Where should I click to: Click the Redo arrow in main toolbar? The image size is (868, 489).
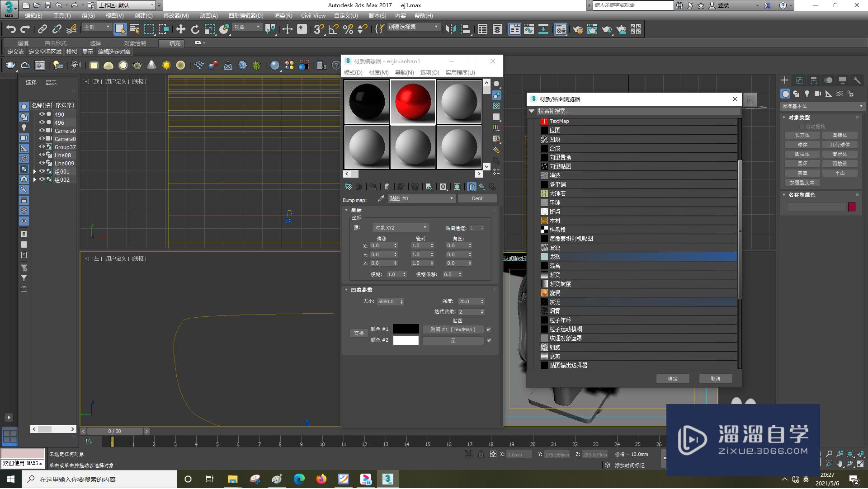pos(25,29)
